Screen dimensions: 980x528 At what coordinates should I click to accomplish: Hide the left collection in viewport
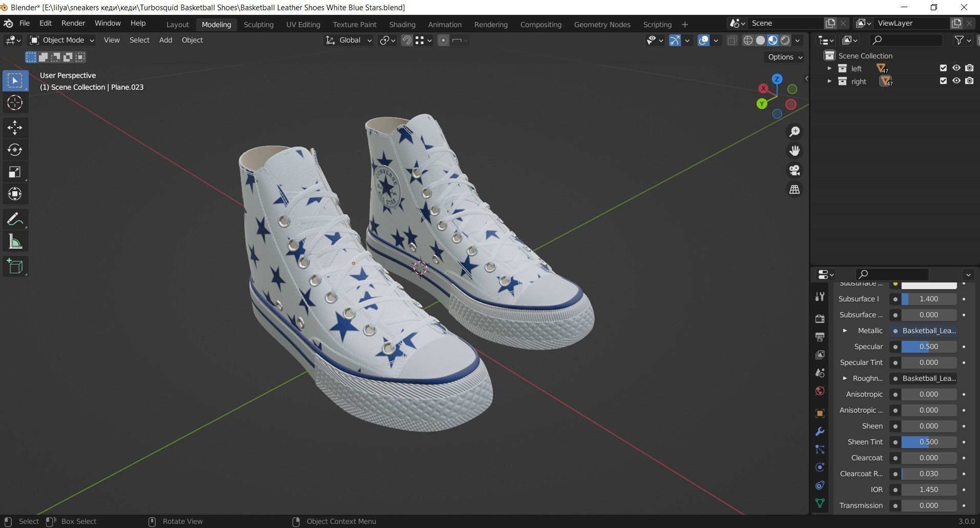coord(956,68)
